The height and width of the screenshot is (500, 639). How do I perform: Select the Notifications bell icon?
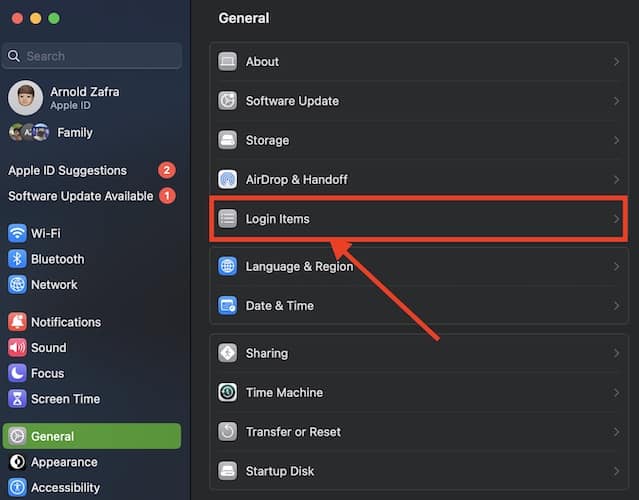point(17,322)
